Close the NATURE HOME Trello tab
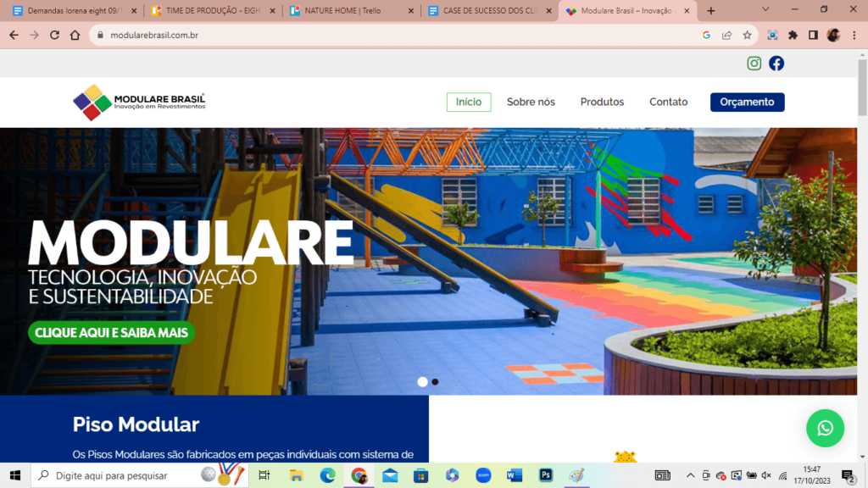The width and height of the screenshot is (868, 488). (x=411, y=10)
